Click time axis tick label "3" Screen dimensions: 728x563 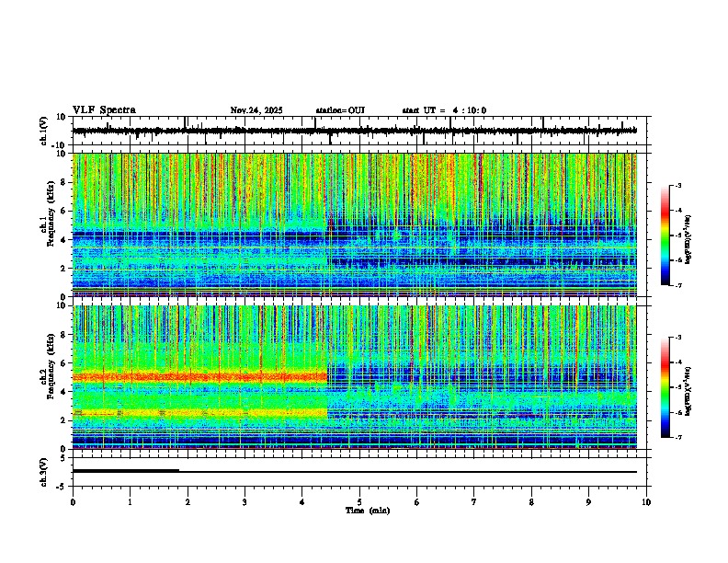point(245,502)
